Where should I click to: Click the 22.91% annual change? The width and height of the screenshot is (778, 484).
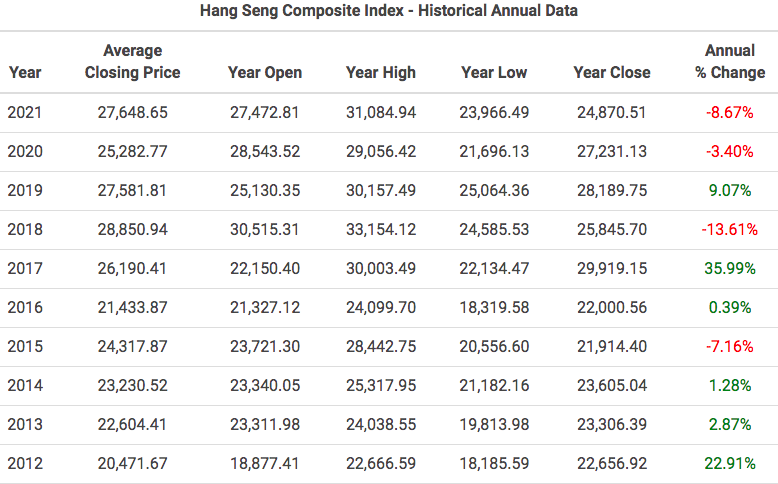click(730, 464)
